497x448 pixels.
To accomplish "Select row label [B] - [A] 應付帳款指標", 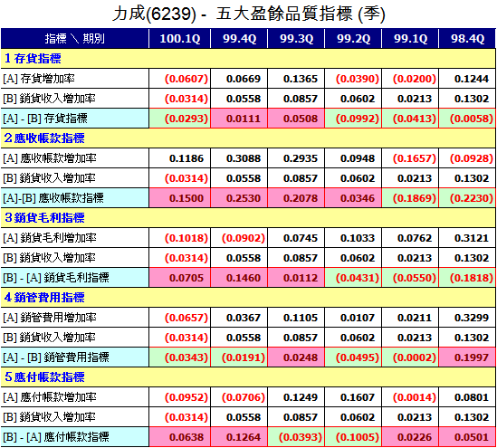I will click(56, 437).
